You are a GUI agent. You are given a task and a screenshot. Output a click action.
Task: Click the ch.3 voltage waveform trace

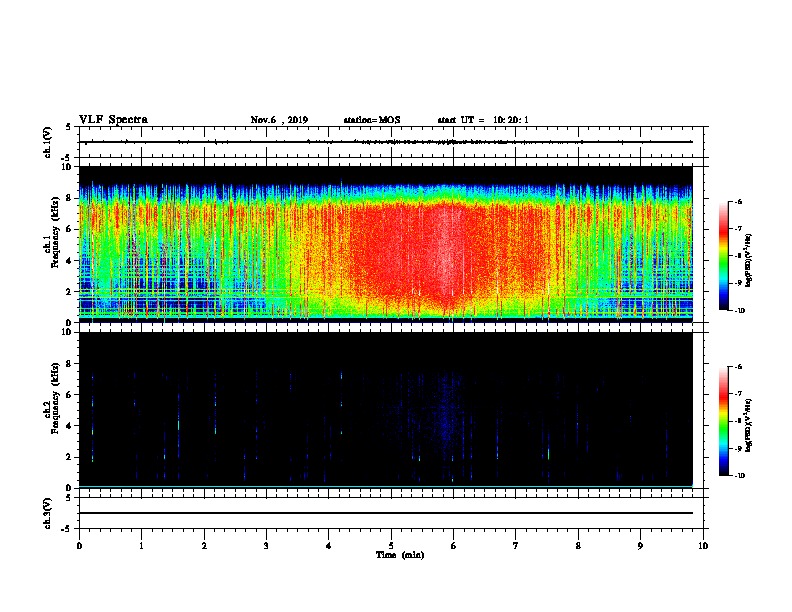coord(386,513)
